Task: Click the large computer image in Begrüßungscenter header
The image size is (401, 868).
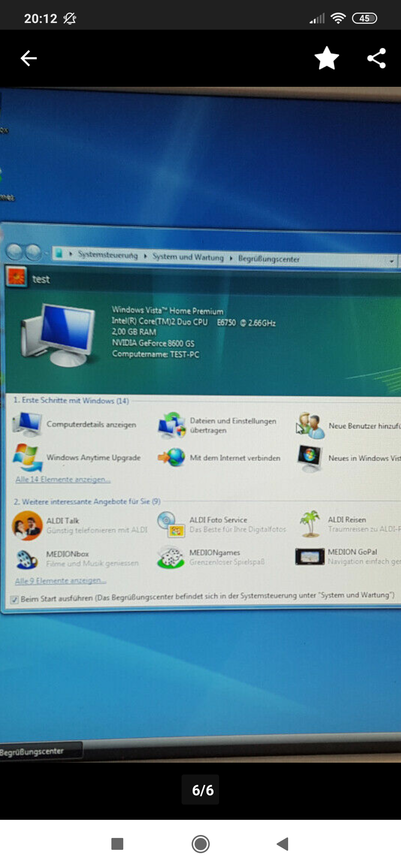Action: tap(58, 336)
